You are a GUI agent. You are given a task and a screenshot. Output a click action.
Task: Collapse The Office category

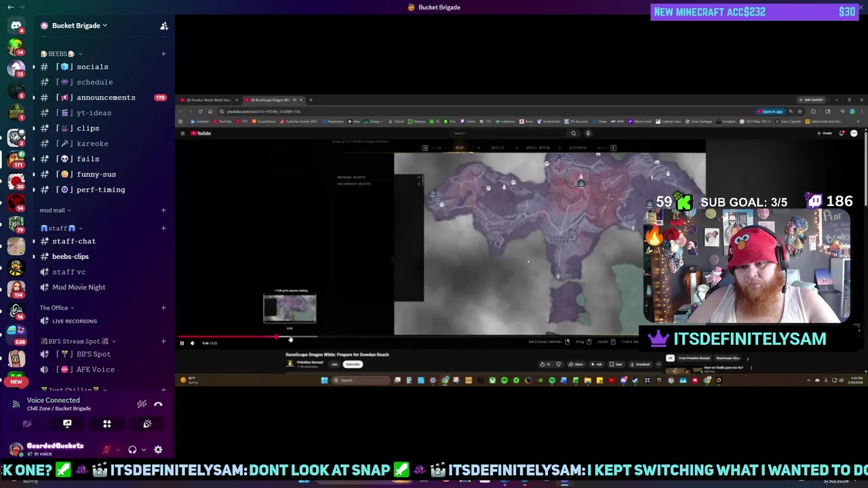pyautogui.click(x=57, y=308)
